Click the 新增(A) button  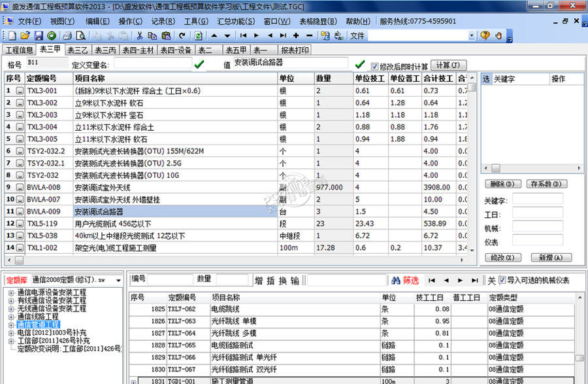[551, 258]
